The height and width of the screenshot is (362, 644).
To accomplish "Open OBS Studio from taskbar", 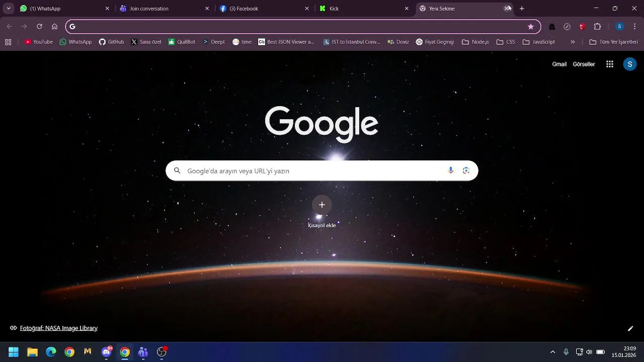I will 162,352.
